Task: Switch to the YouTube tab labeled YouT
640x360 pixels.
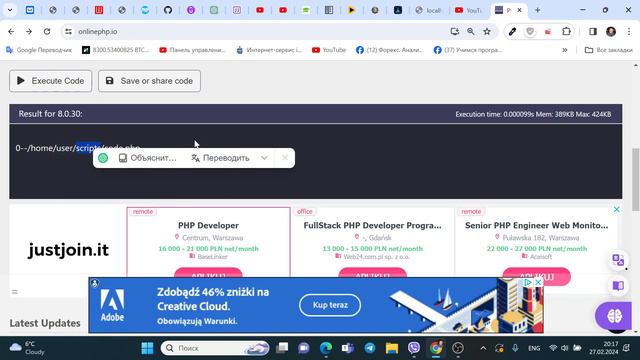Action: pyautogui.click(x=469, y=10)
